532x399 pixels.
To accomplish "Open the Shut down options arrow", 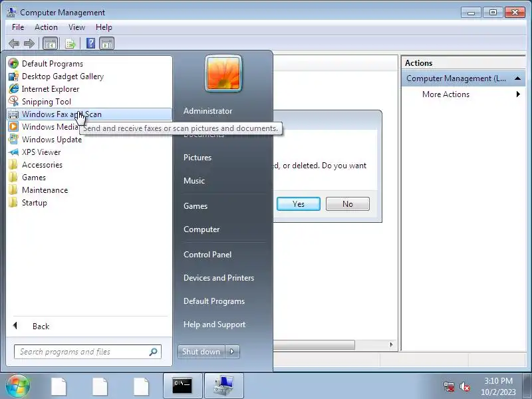I will 232,352.
